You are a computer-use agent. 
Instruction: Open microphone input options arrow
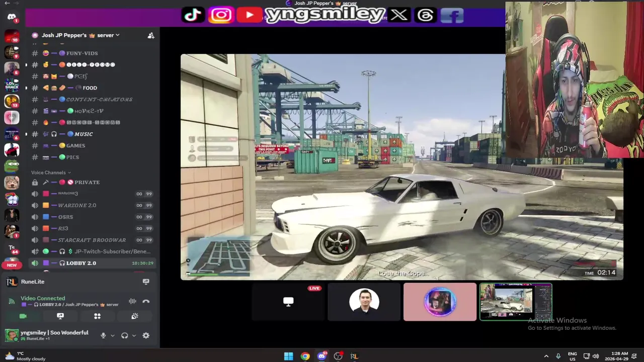tap(112, 335)
